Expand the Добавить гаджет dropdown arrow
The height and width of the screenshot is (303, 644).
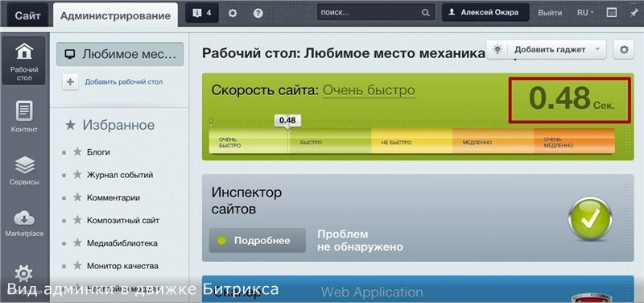[x=598, y=50]
